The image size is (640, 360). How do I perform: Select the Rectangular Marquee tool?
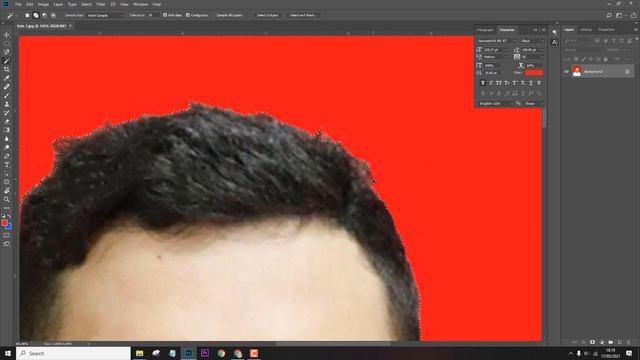7,44
